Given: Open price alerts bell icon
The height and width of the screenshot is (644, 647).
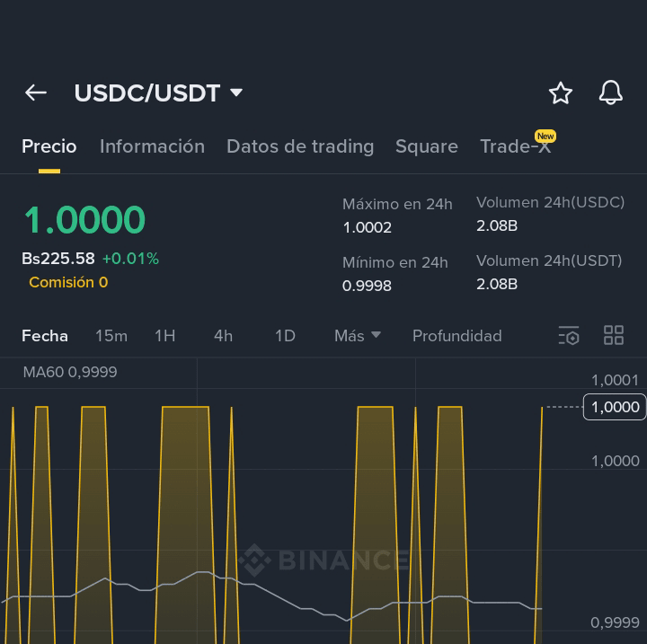Looking at the screenshot, I should click(611, 93).
